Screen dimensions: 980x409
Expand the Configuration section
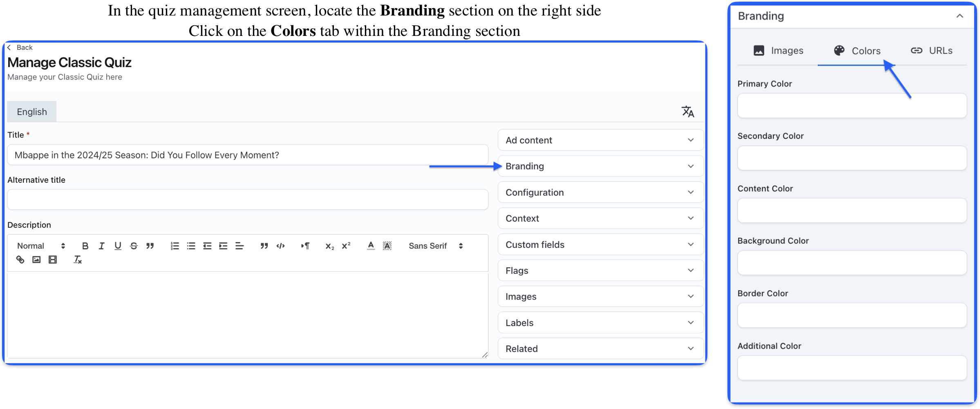pos(600,192)
